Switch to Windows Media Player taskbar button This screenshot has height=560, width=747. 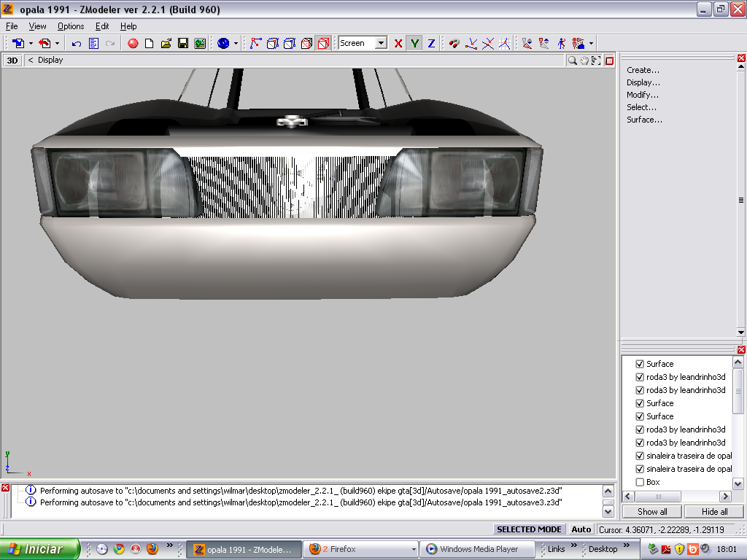click(477, 549)
